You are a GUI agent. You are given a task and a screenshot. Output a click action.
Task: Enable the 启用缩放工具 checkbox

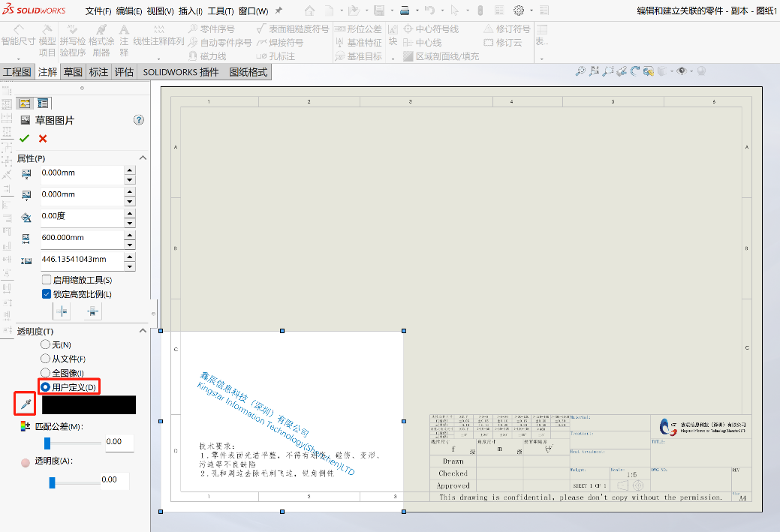(47, 279)
